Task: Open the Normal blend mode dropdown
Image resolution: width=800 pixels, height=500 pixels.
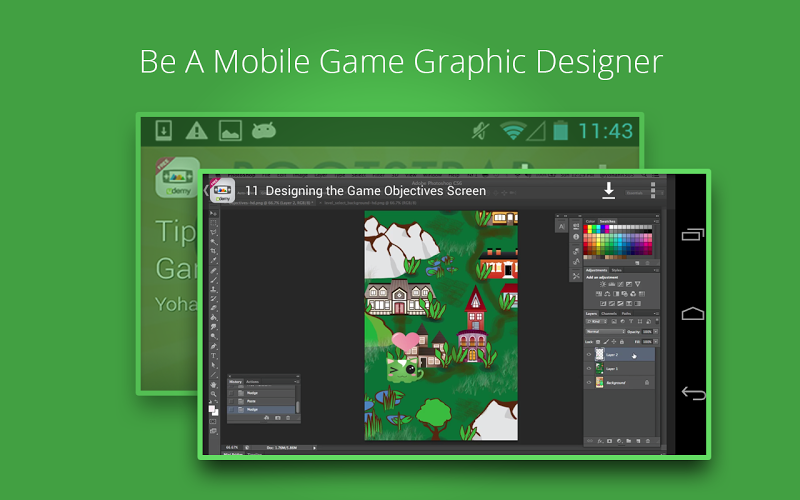Action: (605, 331)
